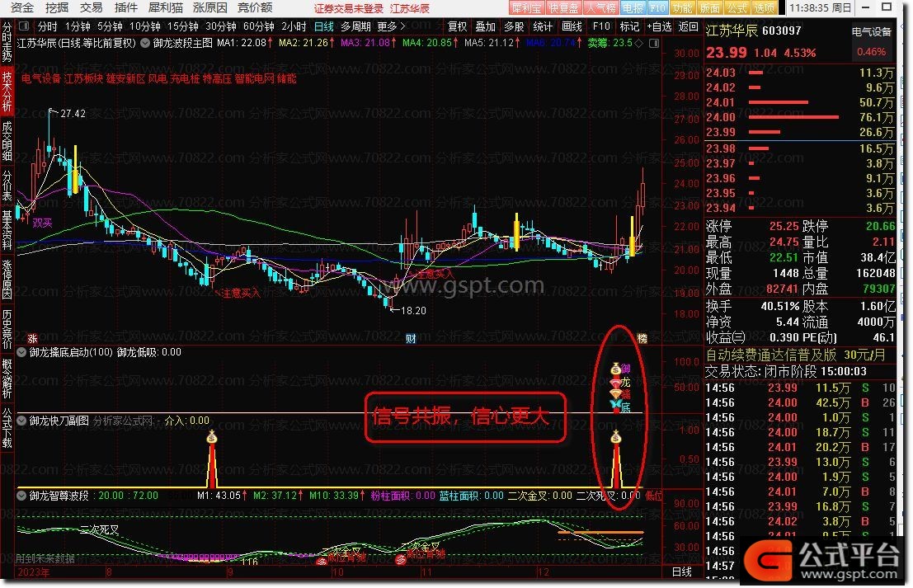Click the blue F10 button in top bar

point(658,8)
